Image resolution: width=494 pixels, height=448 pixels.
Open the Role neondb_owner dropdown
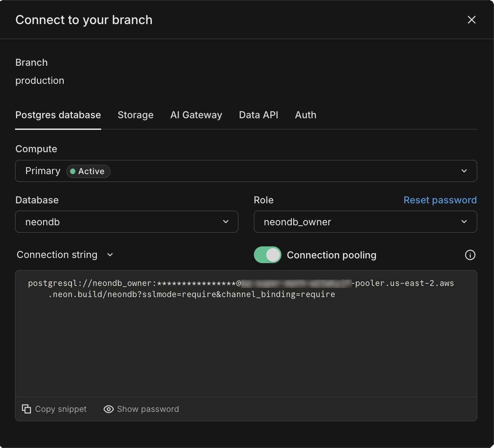click(x=365, y=222)
